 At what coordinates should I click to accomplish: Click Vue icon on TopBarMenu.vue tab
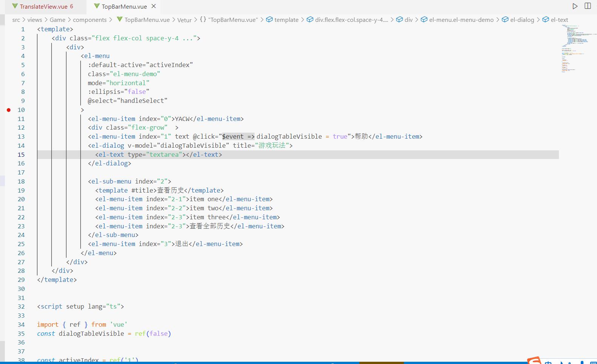(x=97, y=6)
